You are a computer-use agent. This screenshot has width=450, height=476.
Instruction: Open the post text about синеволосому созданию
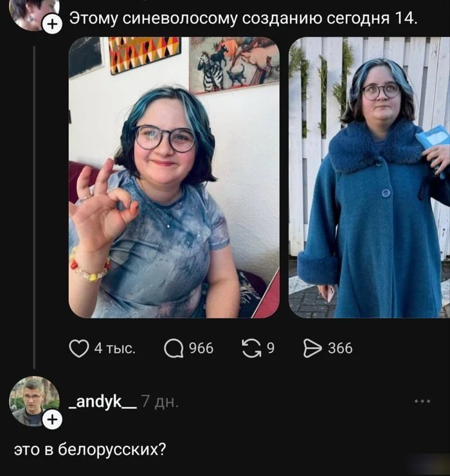click(x=244, y=19)
